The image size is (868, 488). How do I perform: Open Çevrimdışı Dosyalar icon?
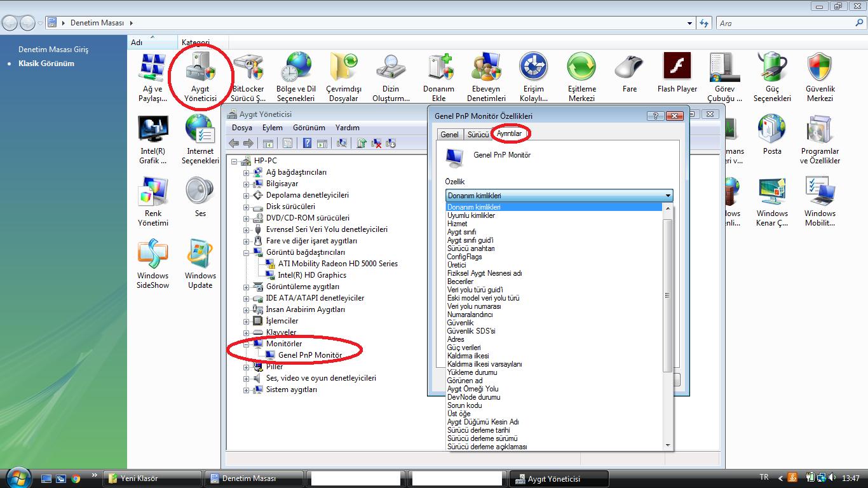pyautogui.click(x=344, y=78)
